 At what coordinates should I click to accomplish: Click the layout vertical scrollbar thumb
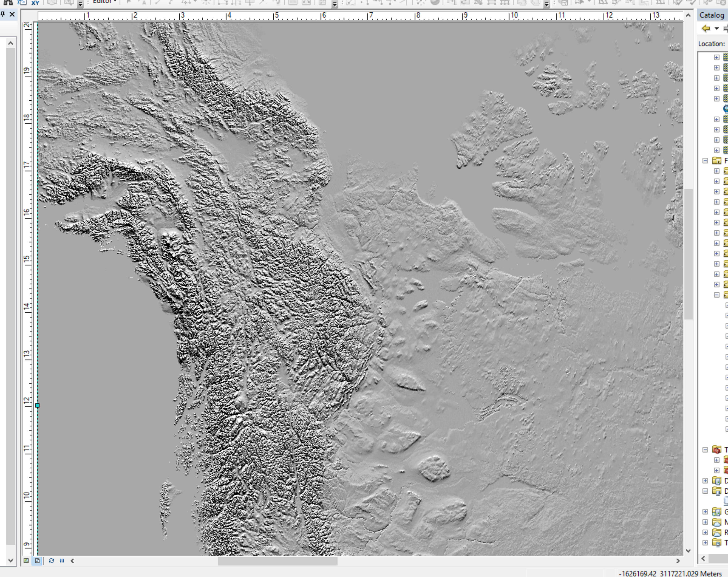(x=688, y=254)
